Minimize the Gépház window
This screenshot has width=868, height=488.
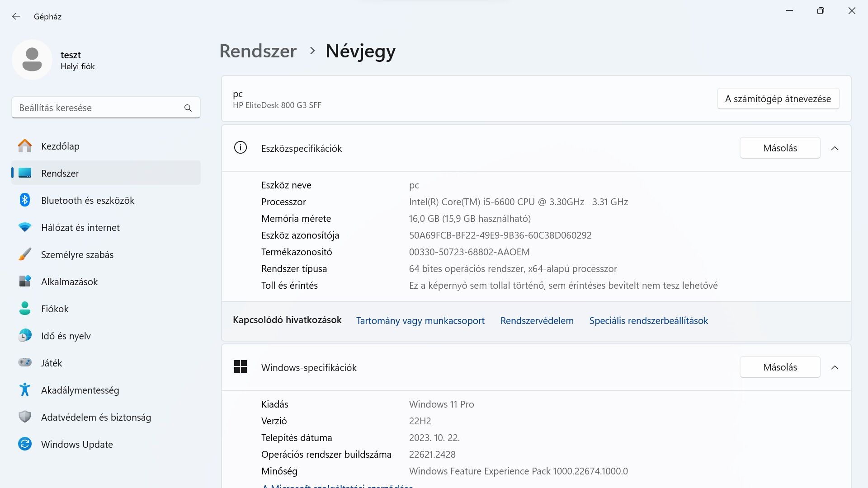tap(790, 11)
